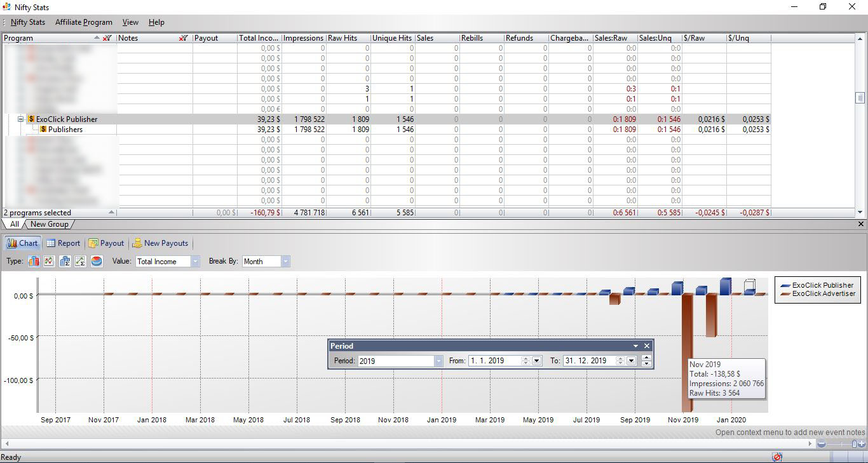Open the Break By dropdown showing Month
The height and width of the screenshot is (463, 868).
pyautogui.click(x=285, y=261)
